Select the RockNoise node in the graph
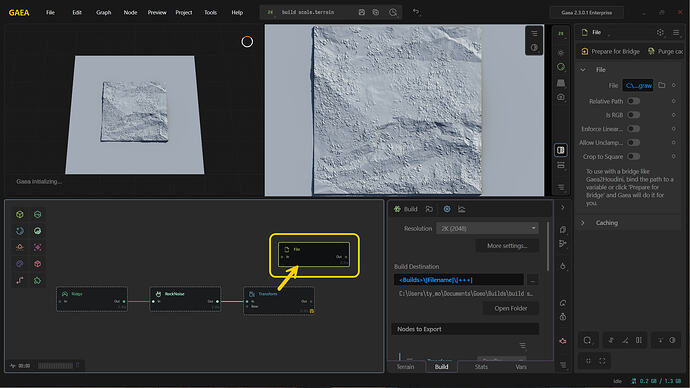Screen dimensions: 690x388 click(185, 299)
